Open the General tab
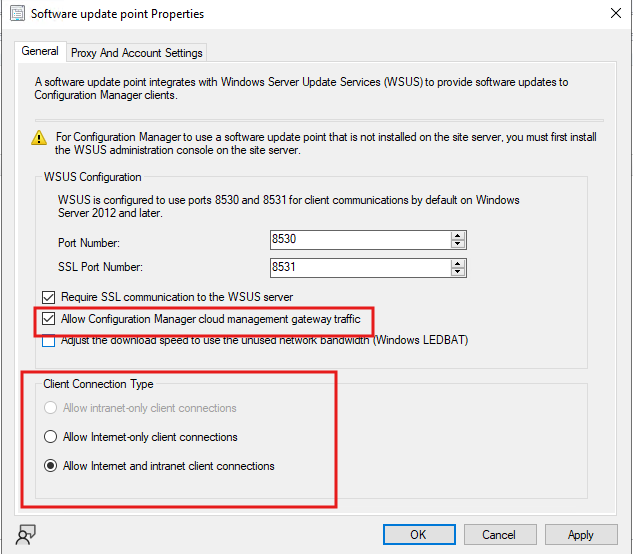 (40, 51)
